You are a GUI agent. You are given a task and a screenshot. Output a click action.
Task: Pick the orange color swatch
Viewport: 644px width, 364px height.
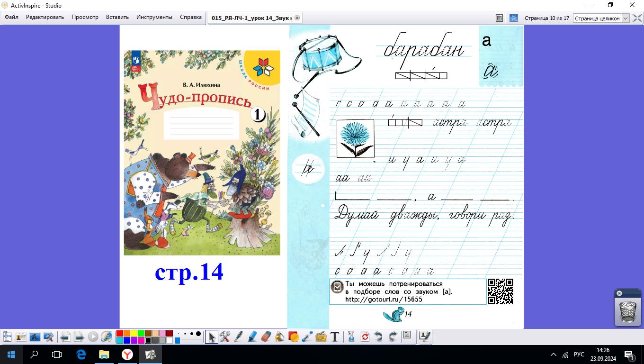coord(127,333)
